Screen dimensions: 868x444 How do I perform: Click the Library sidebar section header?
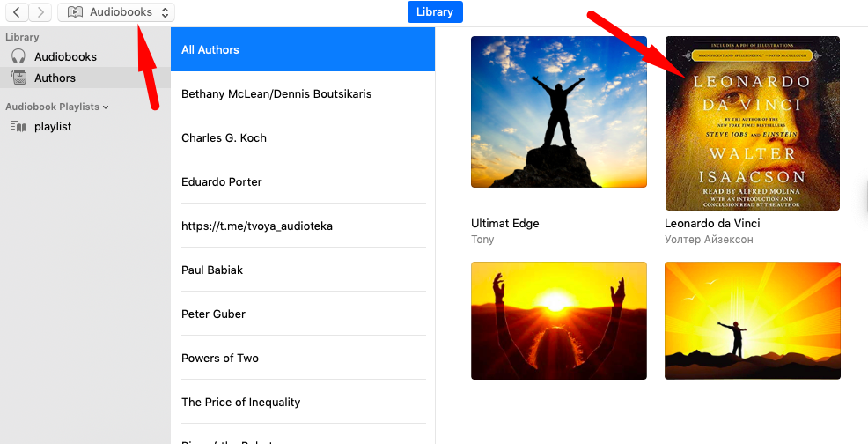click(22, 37)
